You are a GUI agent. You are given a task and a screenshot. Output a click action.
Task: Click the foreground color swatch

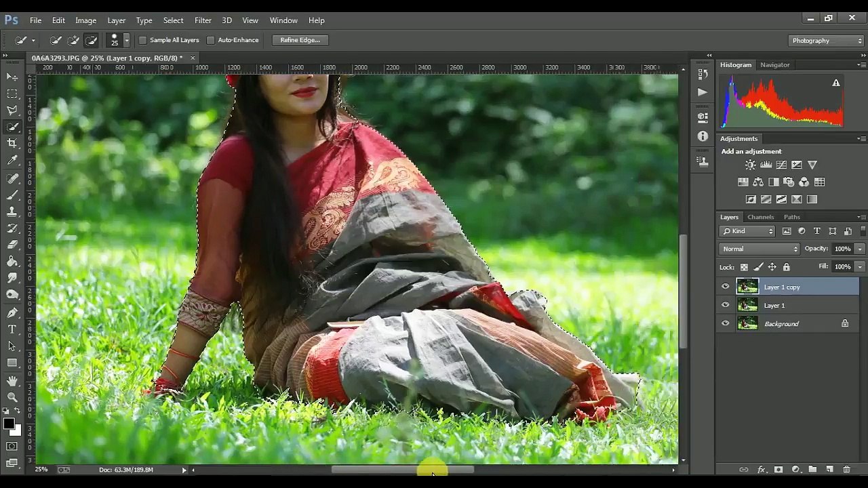point(8,424)
